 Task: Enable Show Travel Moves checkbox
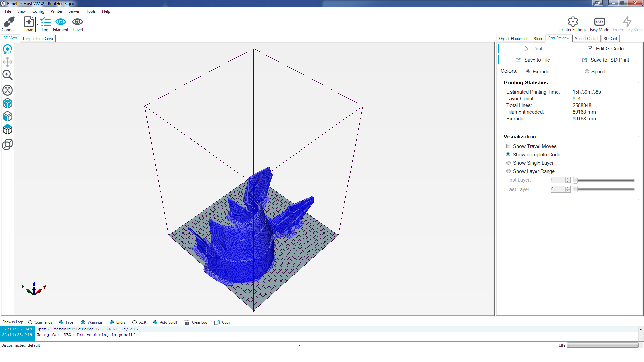click(508, 146)
